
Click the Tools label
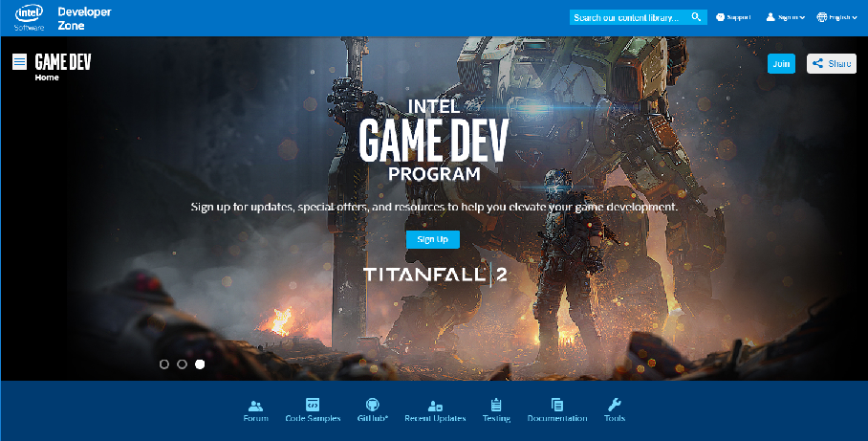pos(615,418)
